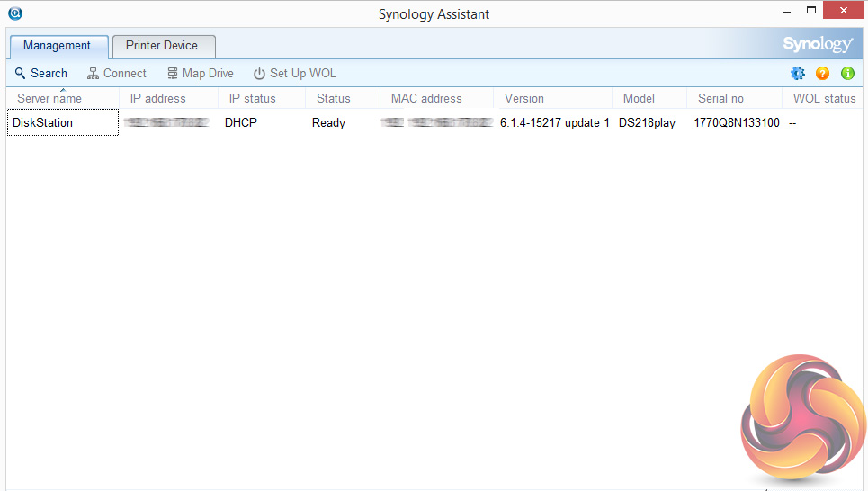Image resolution: width=868 pixels, height=491 pixels.
Task: Click the Ready status cell
Action: (329, 122)
